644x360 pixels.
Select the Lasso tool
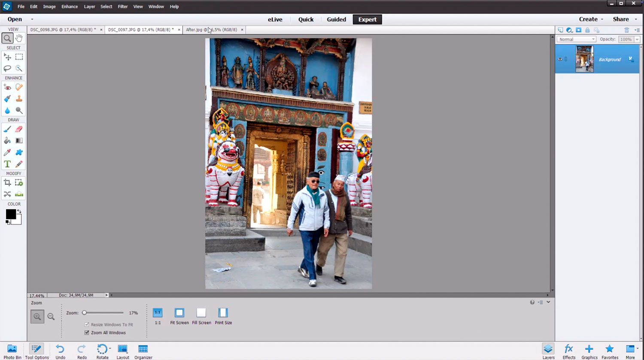pyautogui.click(x=7, y=69)
